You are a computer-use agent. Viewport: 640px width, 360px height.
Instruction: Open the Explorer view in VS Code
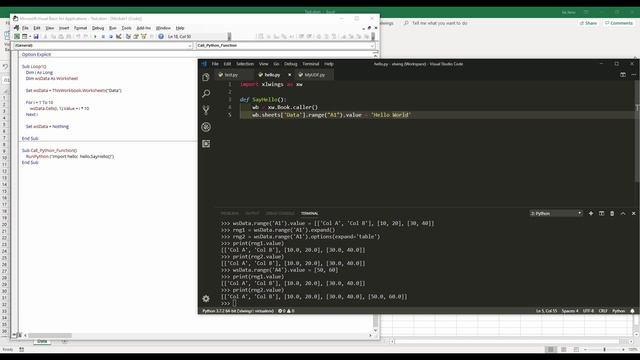coord(206,77)
